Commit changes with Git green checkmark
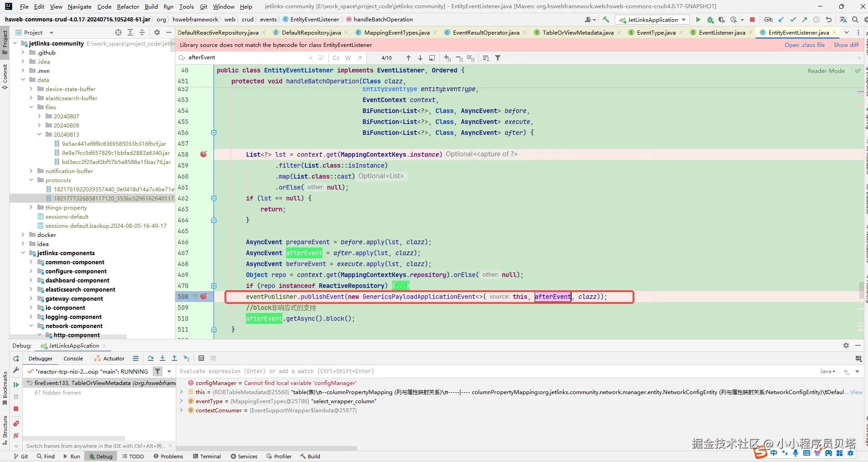This screenshot has height=462, width=868. [793, 20]
